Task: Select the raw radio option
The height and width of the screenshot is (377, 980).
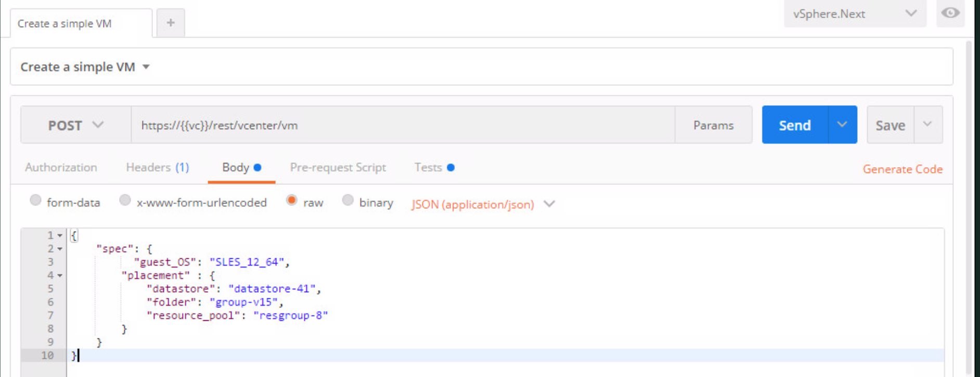Action: pos(291,200)
